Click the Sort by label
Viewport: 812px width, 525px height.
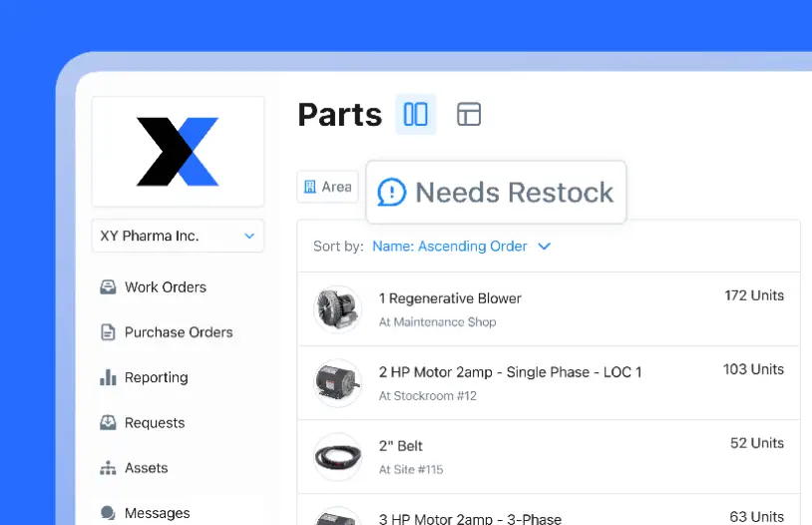[339, 247]
